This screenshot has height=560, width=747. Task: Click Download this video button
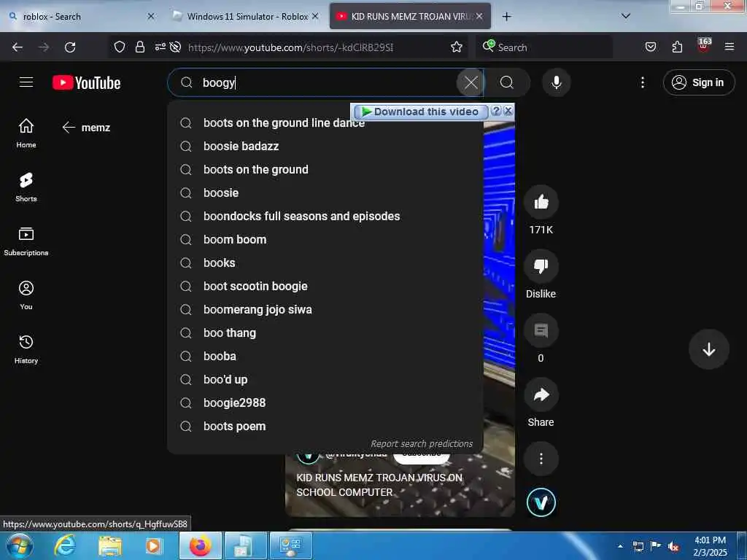[419, 112]
